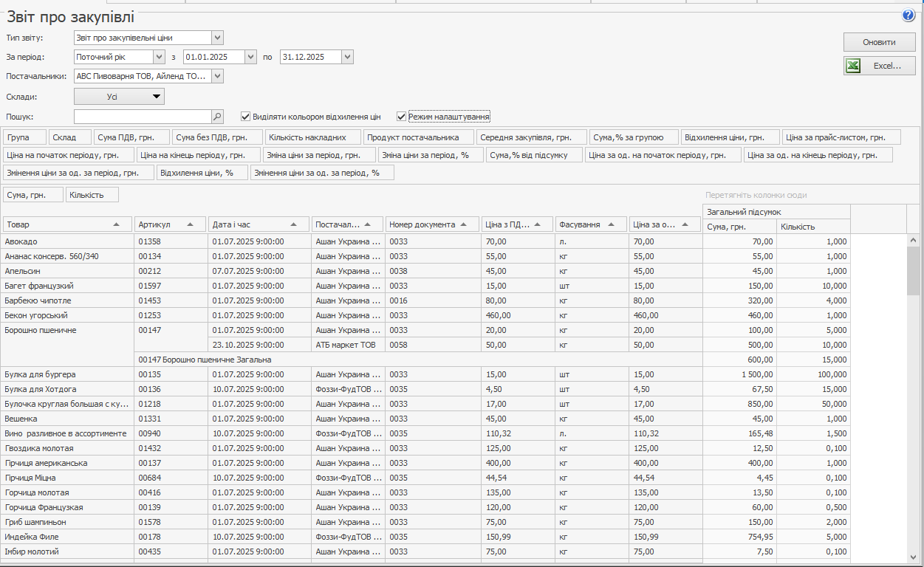Focus the Пошук search input field

[x=143, y=117]
